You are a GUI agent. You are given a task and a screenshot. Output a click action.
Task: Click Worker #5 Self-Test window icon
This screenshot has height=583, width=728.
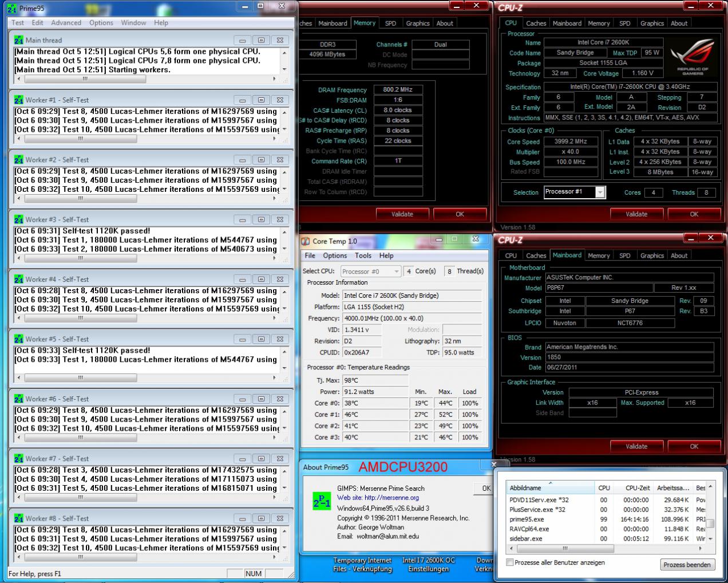point(19,339)
